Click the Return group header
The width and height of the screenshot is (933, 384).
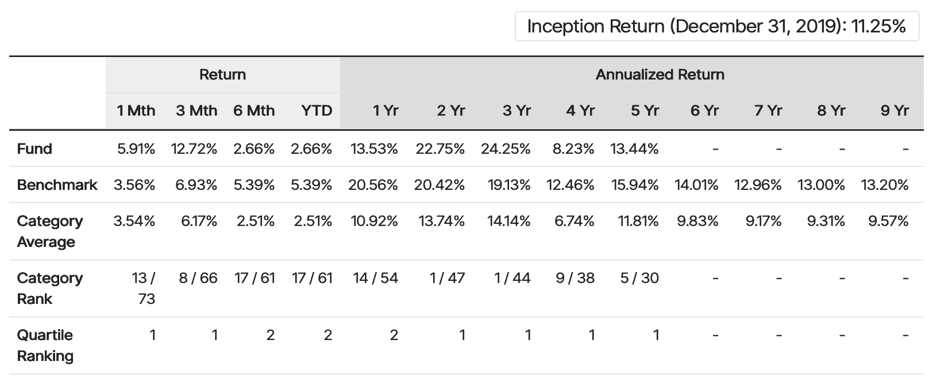[223, 75]
